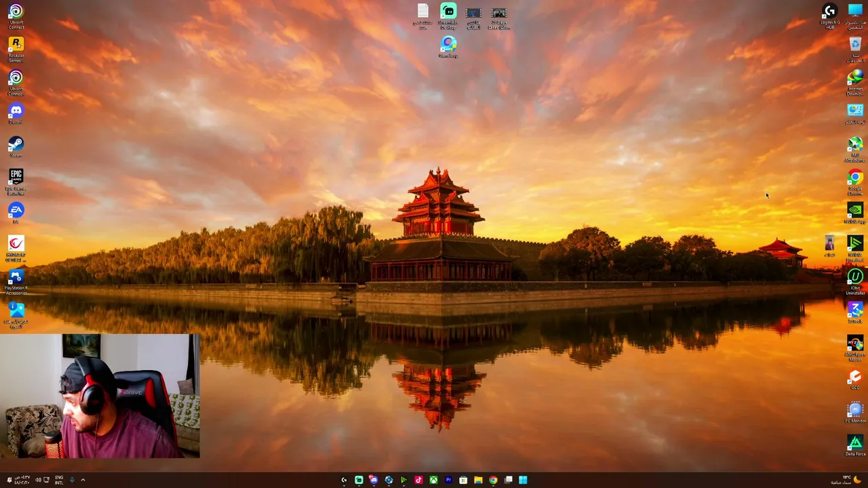
Task: Select the PlayStation Accessories desktop shortcut
Action: pos(16,282)
